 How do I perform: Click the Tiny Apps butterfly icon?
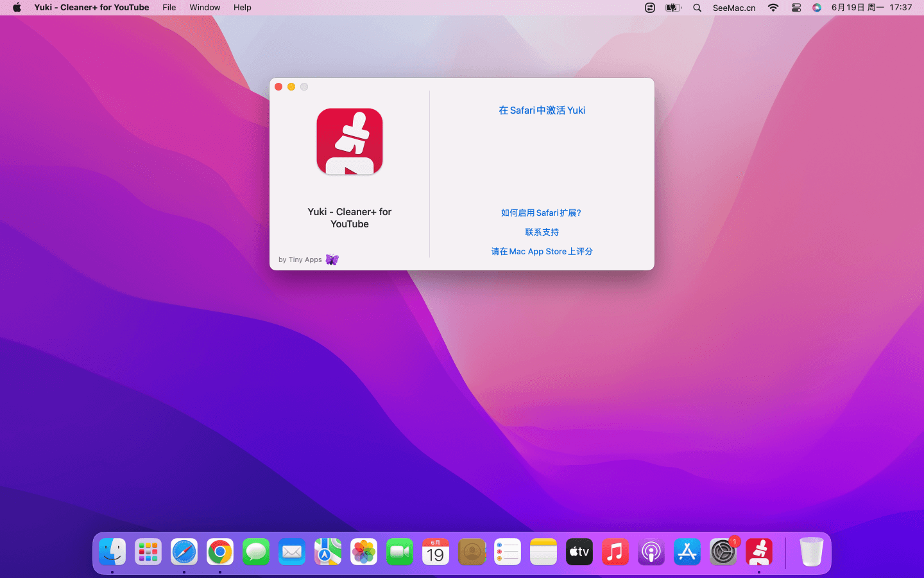click(332, 259)
